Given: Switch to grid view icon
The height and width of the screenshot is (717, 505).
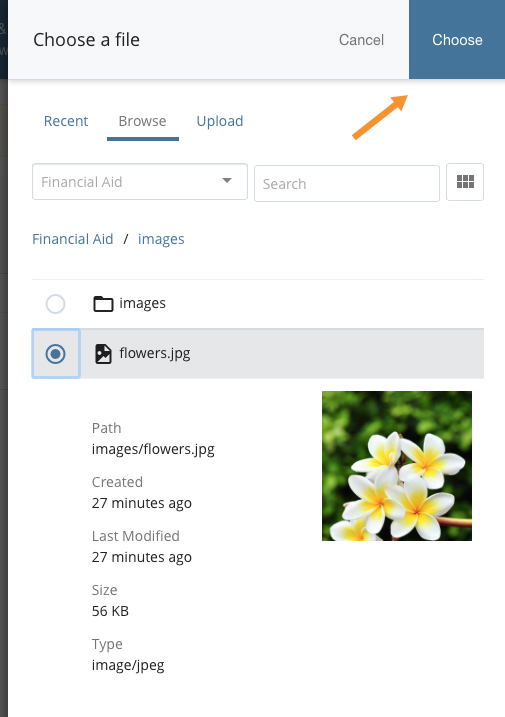Looking at the screenshot, I should click(465, 182).
